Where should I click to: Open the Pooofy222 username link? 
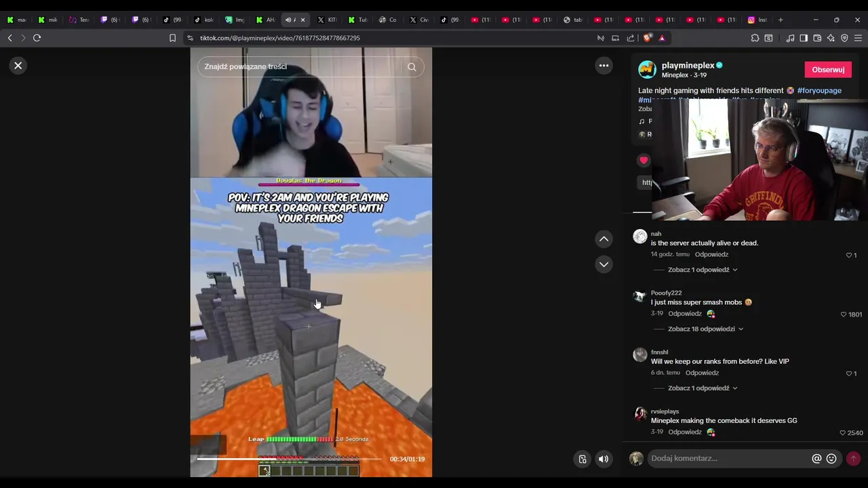point(666,293)
